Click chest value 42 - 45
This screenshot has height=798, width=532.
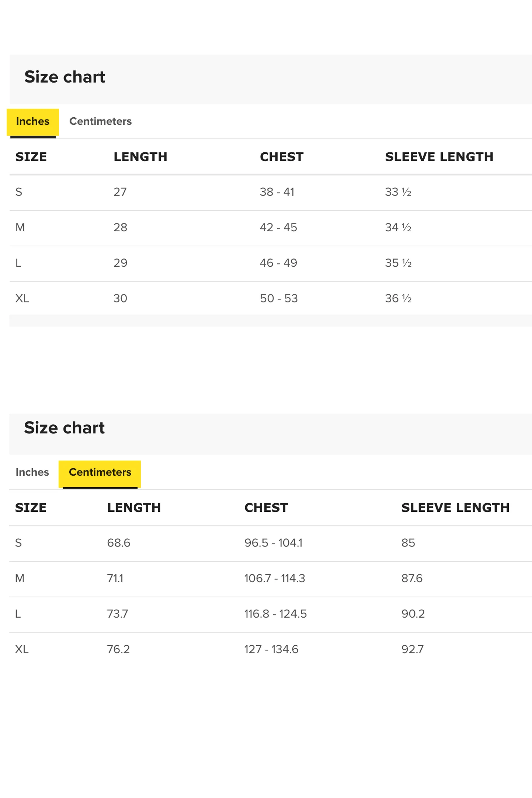click(278, 227)
